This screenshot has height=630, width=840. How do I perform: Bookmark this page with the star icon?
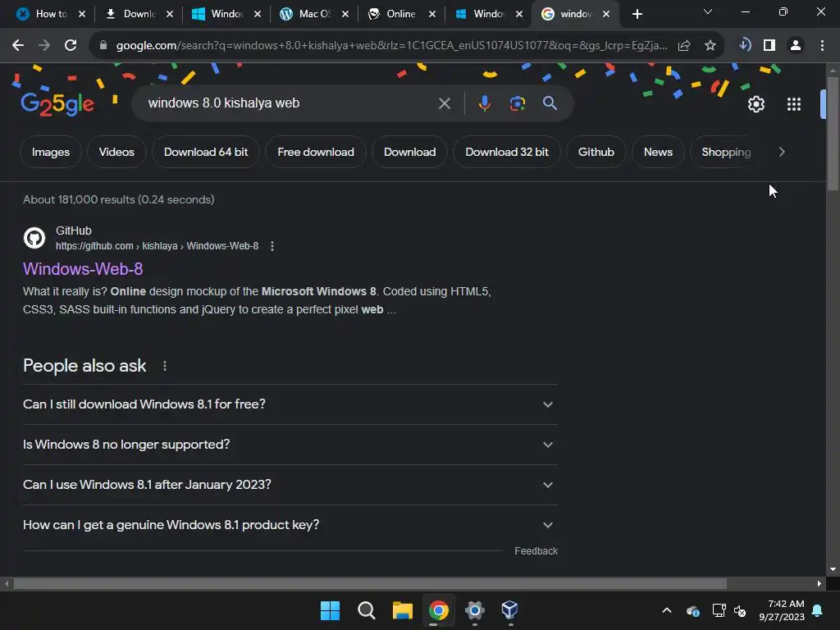pos(710,46)
